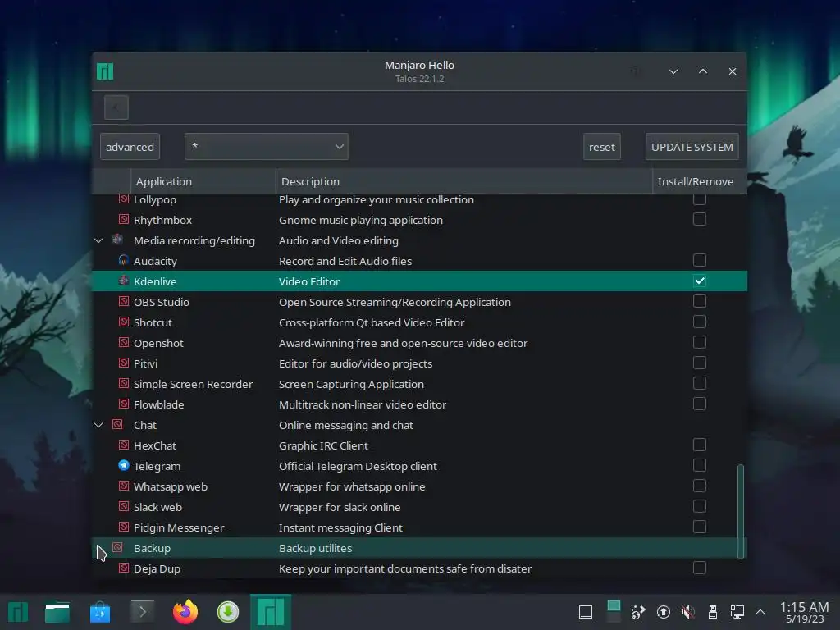The width and height of the screenshot is (840, 630).
Task: Open the file manager from the taskbar
Action: [x=57, y=612]
